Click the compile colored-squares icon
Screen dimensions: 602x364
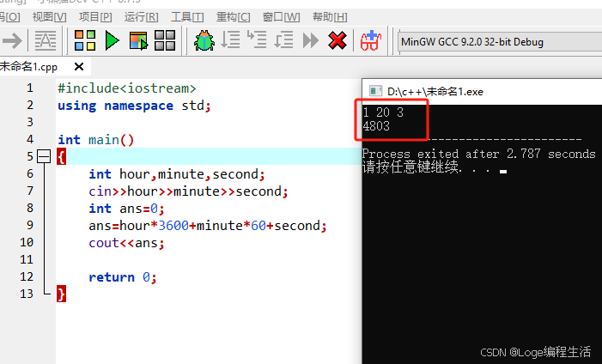click(x=85, y=40)
